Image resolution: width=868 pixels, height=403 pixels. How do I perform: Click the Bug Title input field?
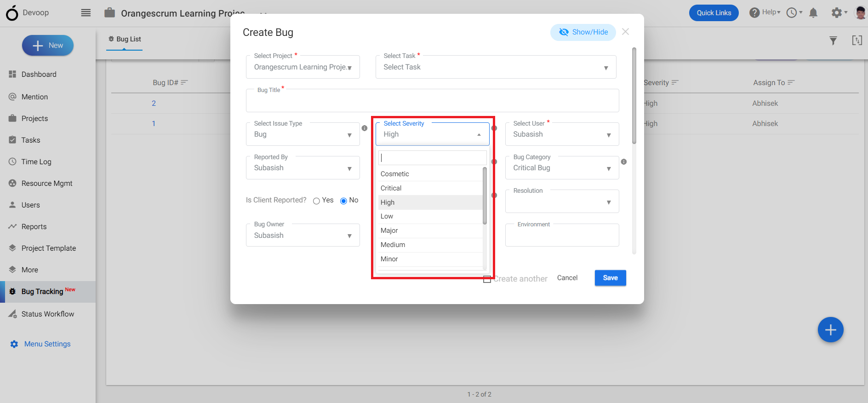(433, 101)
